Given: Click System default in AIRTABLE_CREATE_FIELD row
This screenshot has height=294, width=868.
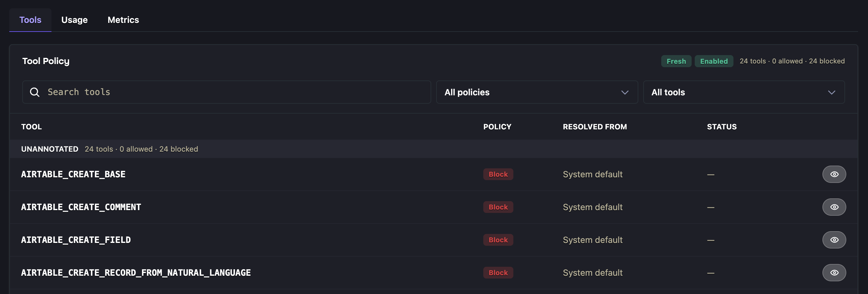Looking at the screenshot, I should click(592, 240).
